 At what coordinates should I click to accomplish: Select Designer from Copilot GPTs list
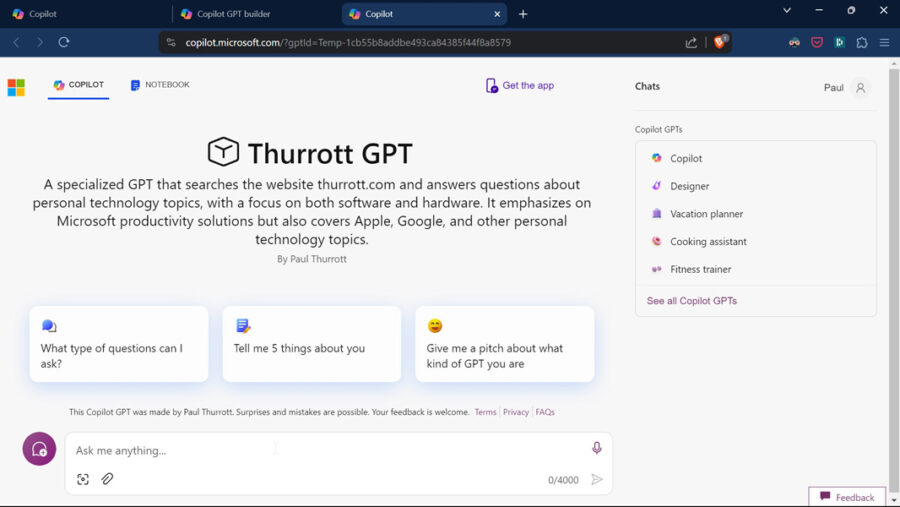click(689, 186)
